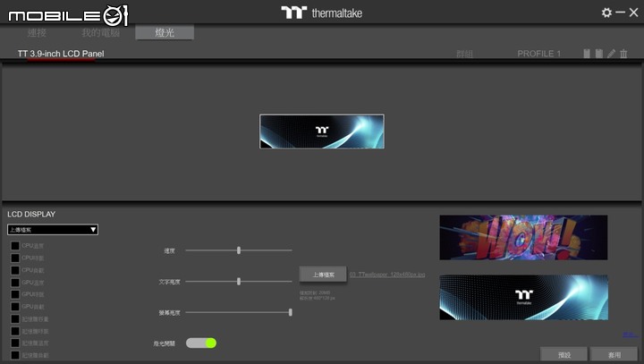
Task: Check the 記憶體容量 checkbox
Action: coord(15,318)
